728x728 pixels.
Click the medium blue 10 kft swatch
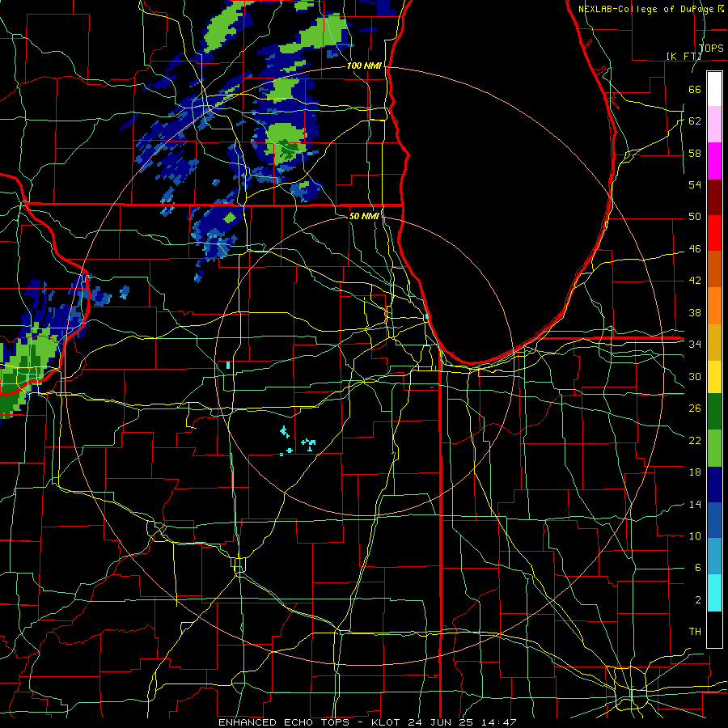click(x=714, y=521)
